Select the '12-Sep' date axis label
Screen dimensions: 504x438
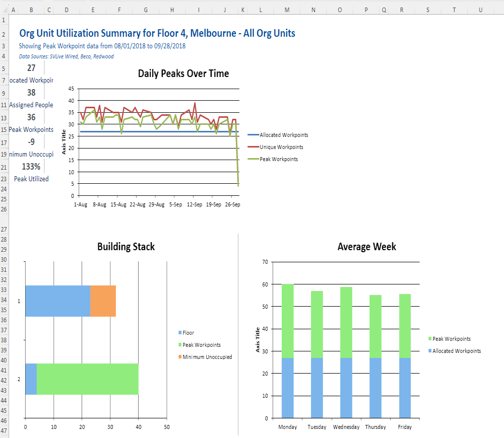pos(195,204)
